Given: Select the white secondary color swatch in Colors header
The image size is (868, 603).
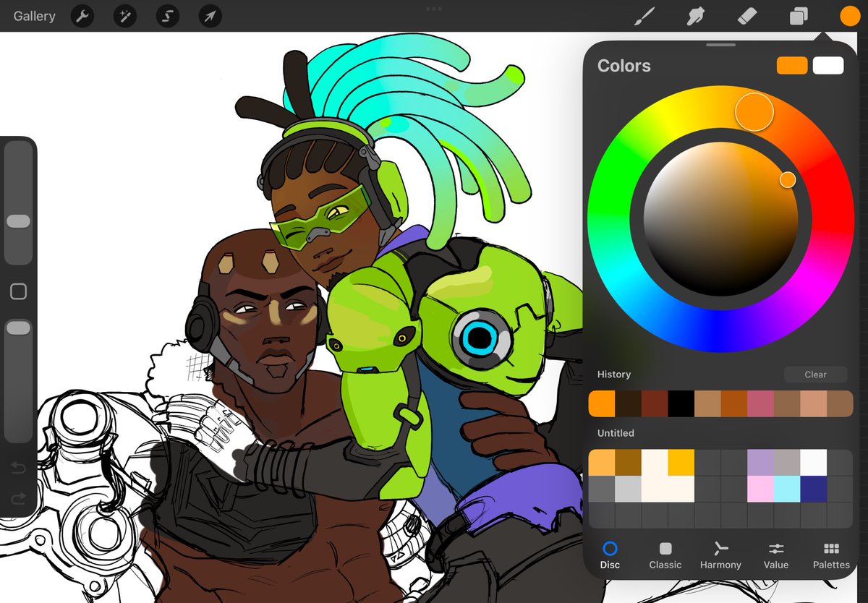Looking at the screenshot, I should 828,66.
